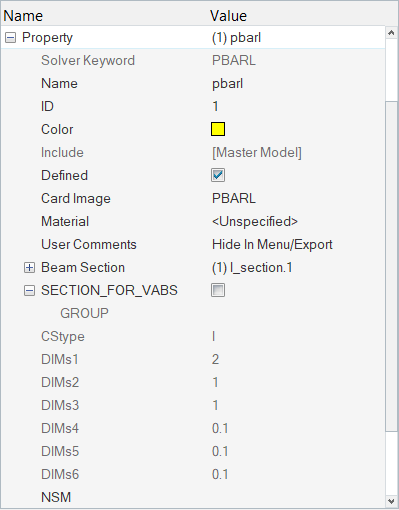
Task: Open the yellow Color swatch
Action: coord(218,129)
